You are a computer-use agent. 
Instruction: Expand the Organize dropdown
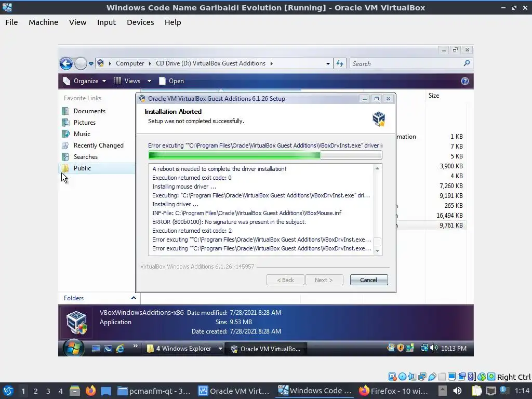(85, 81)
